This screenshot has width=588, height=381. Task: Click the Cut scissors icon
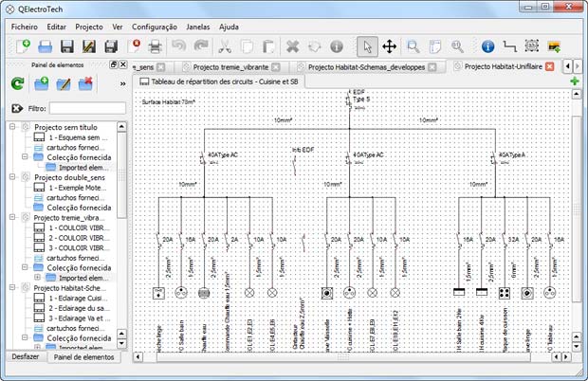[225, 45]
